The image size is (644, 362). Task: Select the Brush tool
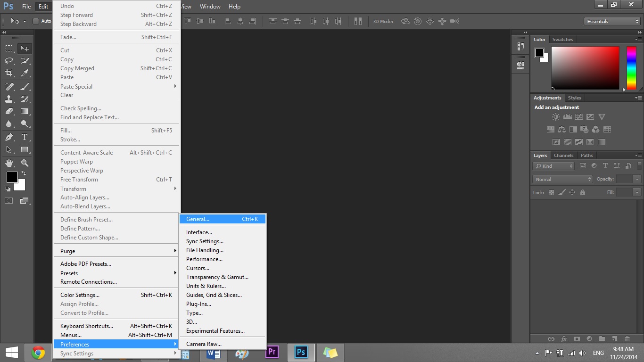coord(25,87)
